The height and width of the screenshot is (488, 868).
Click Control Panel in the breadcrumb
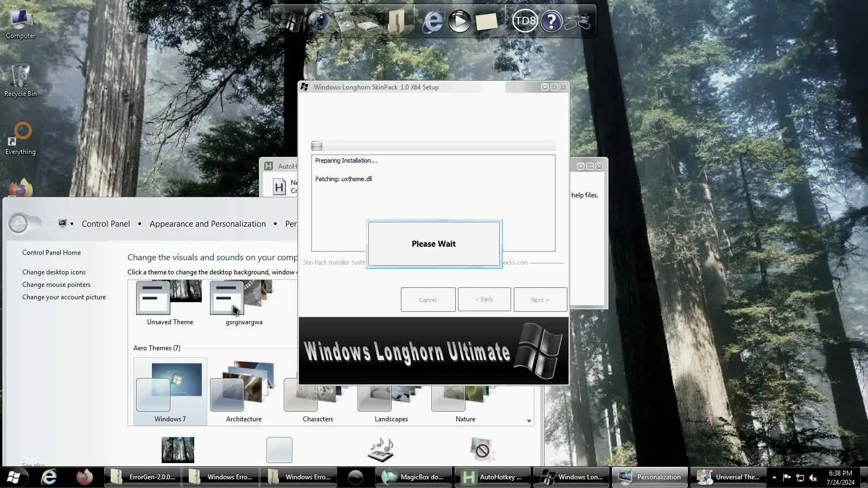[106, 224]
